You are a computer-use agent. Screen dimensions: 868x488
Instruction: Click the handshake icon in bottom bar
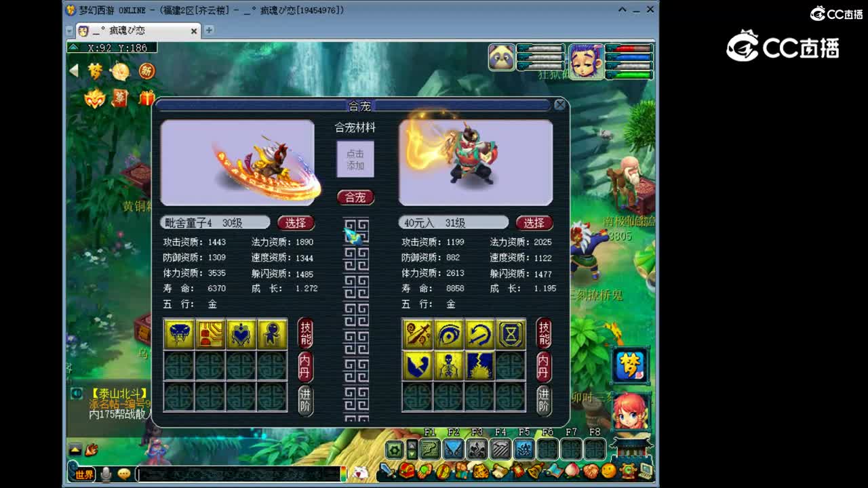591,470
